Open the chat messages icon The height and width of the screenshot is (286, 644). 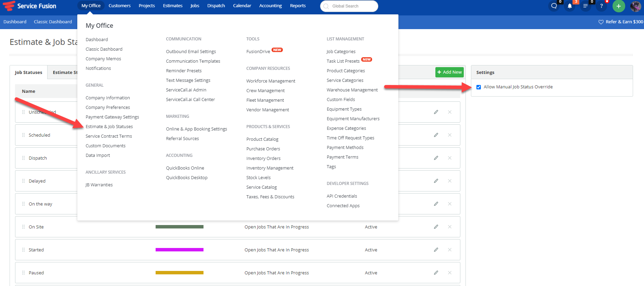(554, 6)
